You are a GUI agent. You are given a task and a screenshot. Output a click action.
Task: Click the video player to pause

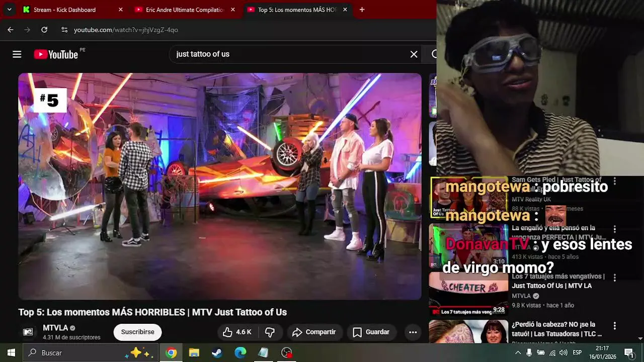coord(220,187)
